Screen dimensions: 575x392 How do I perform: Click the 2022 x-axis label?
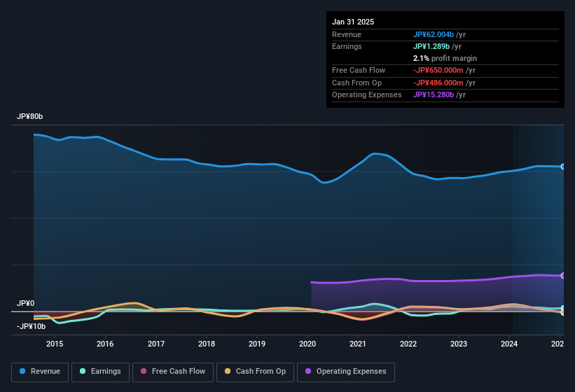[408, 344]
